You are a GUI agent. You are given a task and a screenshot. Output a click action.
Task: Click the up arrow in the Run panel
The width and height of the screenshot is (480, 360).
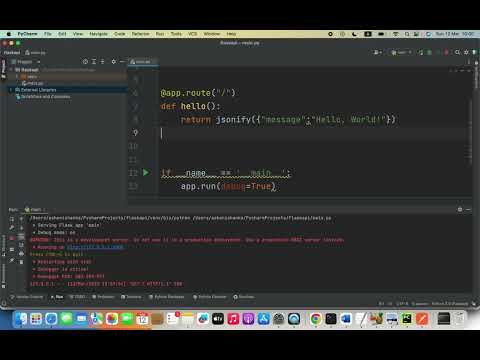click(x=21, y=219)
